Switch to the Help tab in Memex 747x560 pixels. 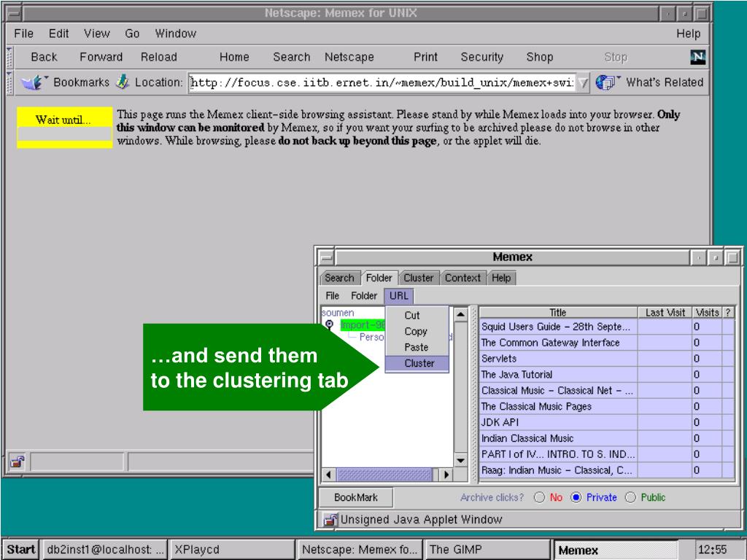click(501, 278)
